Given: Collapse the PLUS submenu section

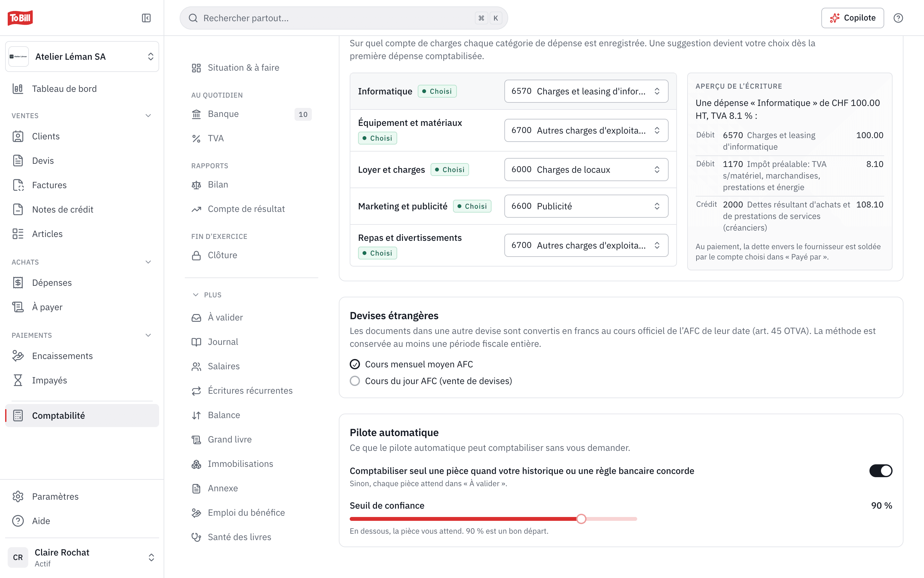Looking at the screenshot, I should tap(207, 295).
